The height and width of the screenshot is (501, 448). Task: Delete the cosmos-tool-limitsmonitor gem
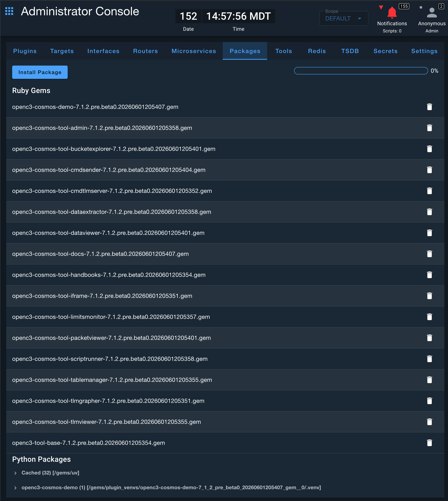coord(430,317)
